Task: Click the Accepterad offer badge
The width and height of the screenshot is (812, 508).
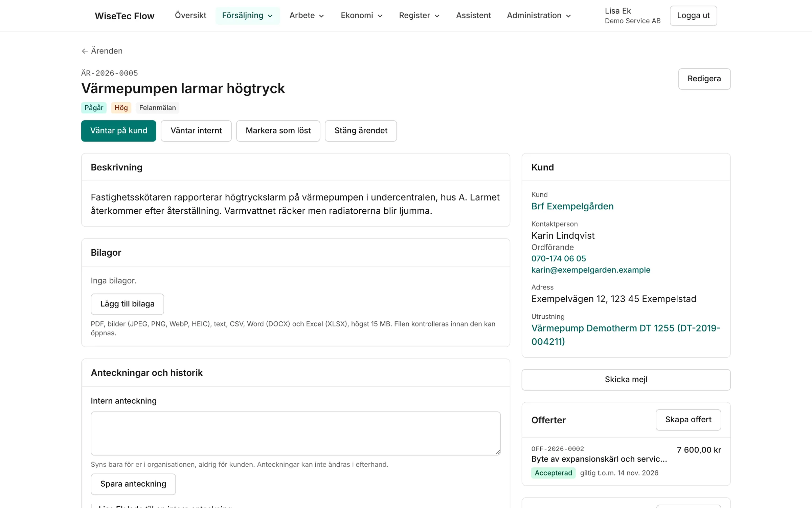Action: [x=553, y=473]
